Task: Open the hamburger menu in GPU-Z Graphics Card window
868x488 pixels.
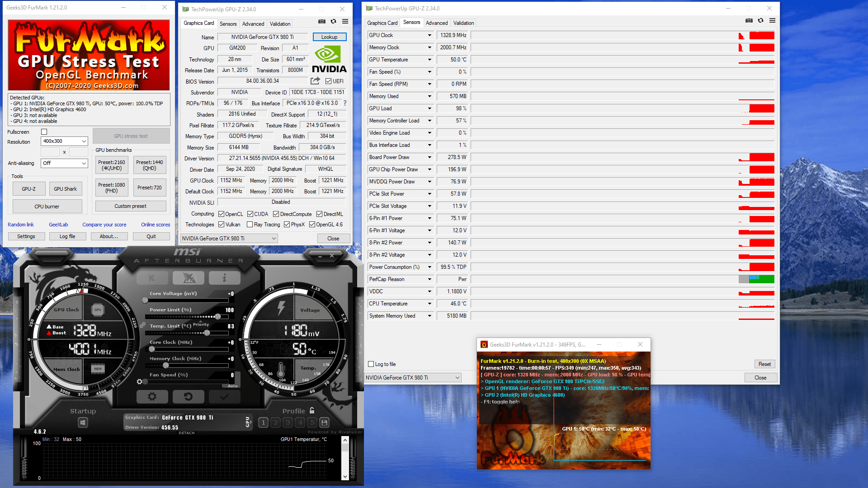Action: pyautogui.click(x=345, y=21)
